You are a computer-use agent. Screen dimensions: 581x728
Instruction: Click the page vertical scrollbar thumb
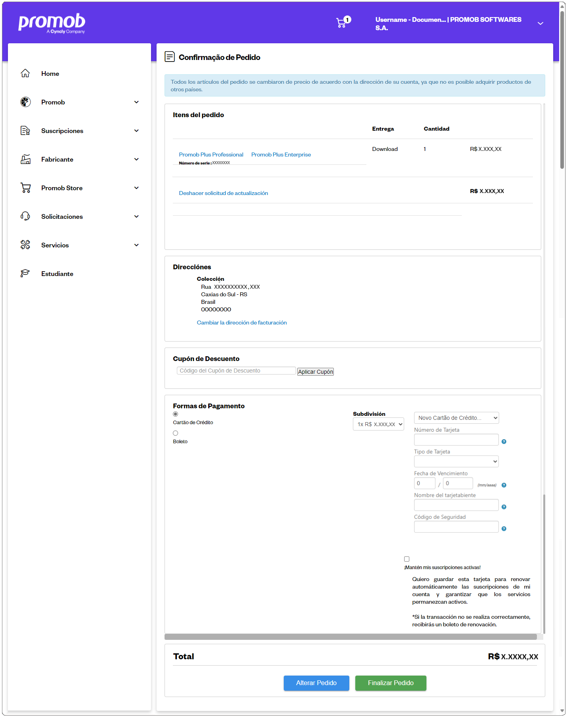(x=562, y=89)
